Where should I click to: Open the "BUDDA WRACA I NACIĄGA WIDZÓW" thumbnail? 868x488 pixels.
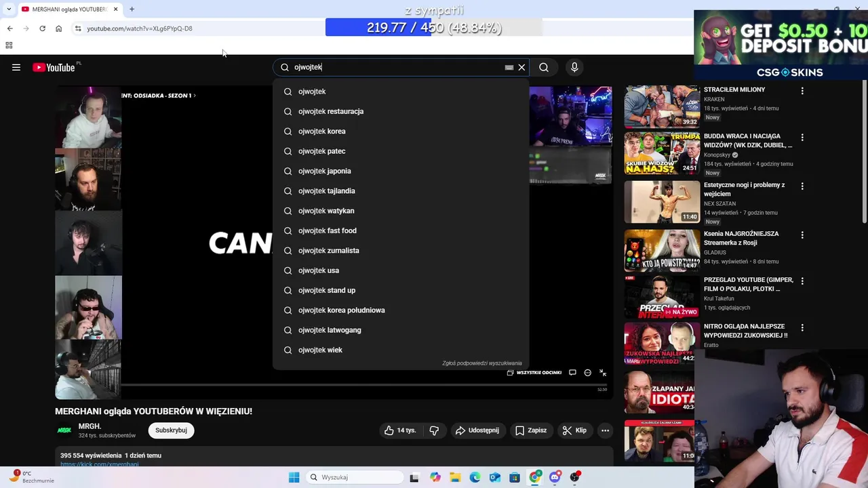coord(662,153)
